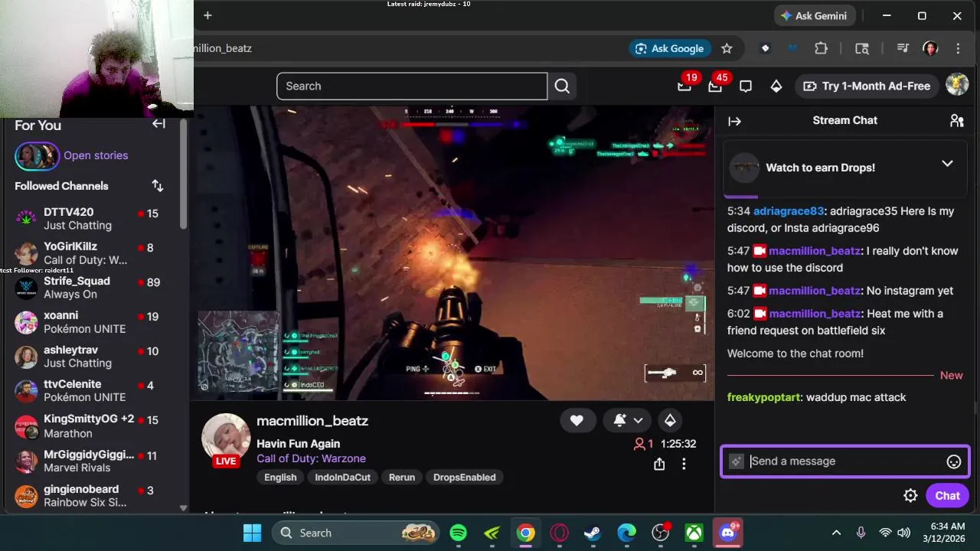Open more options menu under the stream
Viewport: 980px width, 551px height.
(x=684, y=464)
